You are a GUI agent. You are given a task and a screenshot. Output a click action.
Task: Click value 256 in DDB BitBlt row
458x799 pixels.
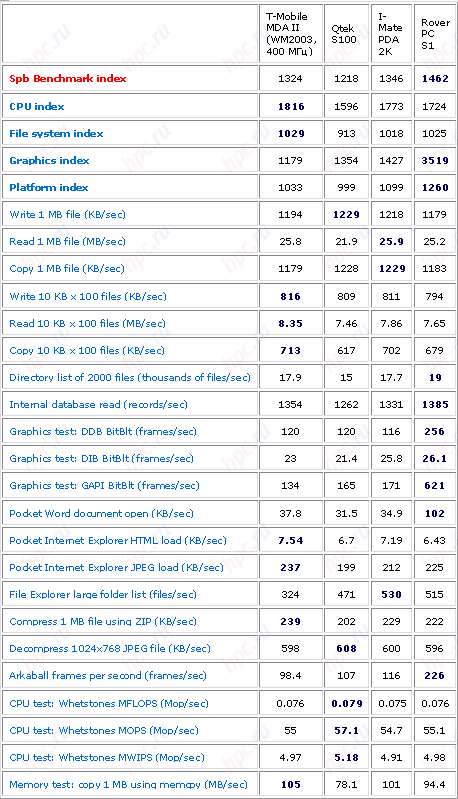click(x=435, y=432)
